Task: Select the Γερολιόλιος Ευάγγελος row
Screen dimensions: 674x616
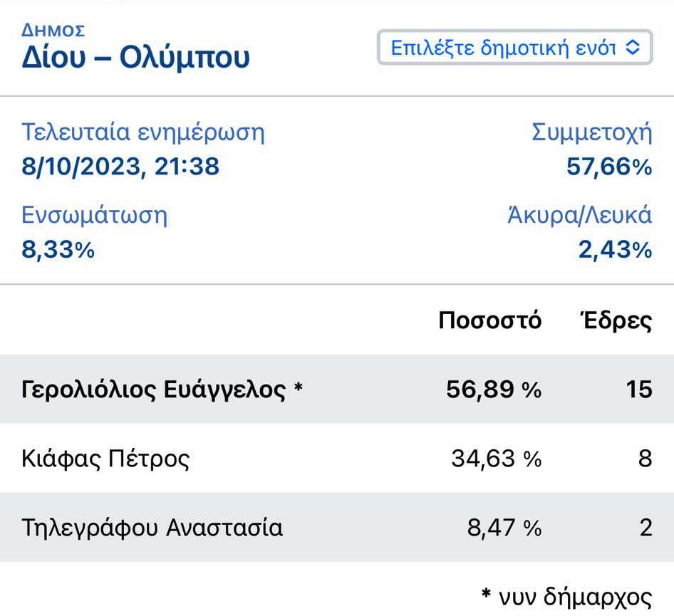Action: [337, 390]
